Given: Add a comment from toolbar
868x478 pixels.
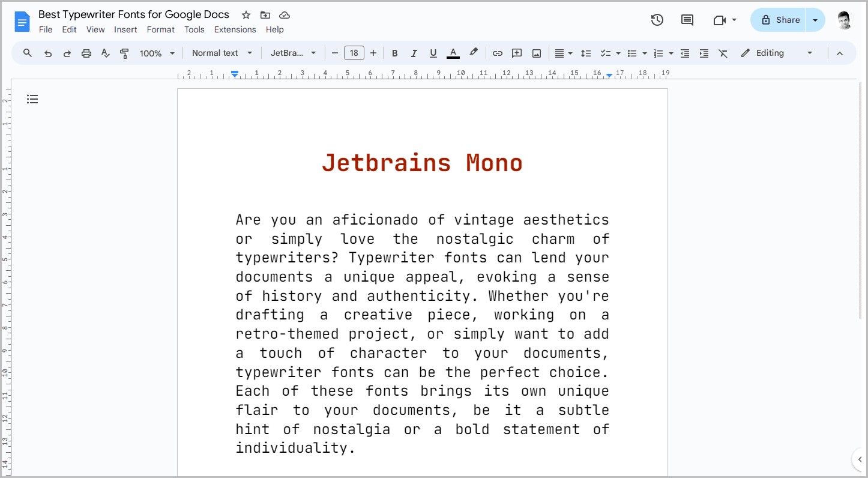Looking at the screenshot, I should (x=517, y=53).
